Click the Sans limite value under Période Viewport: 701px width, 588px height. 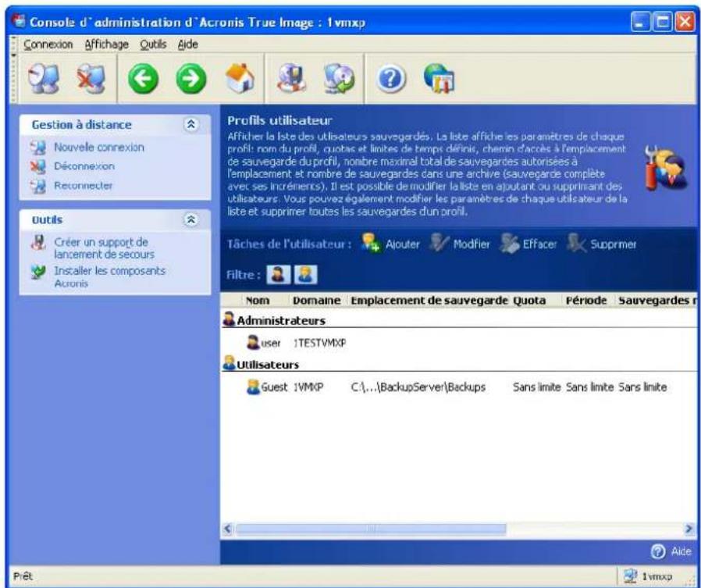point(589,387)
